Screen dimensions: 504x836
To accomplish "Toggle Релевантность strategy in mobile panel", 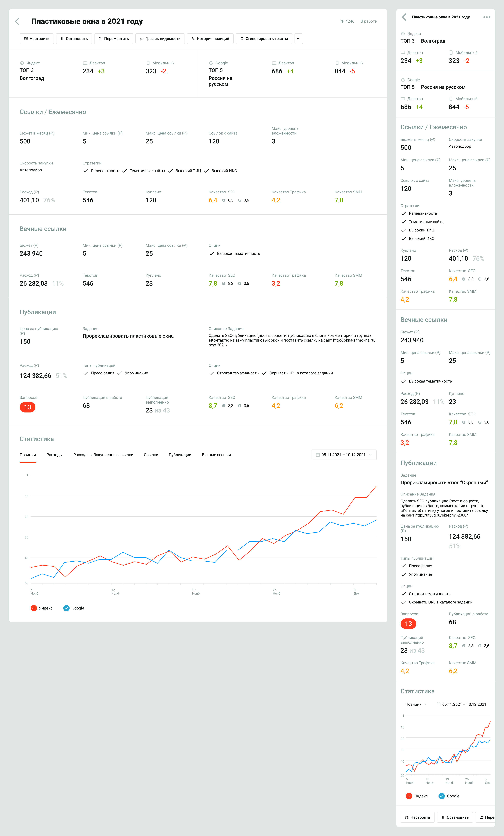I will click(404, 213).
